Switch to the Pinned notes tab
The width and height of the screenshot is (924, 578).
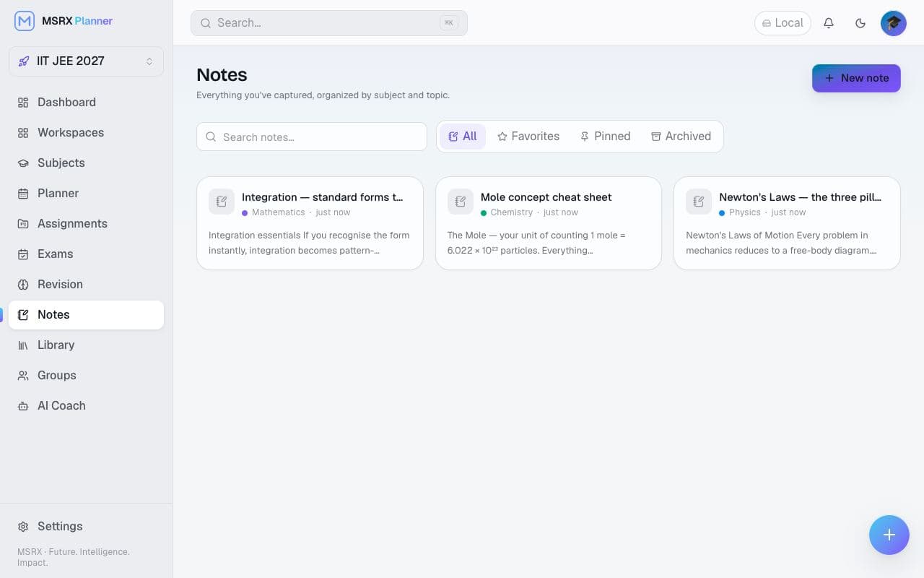click(605, 137)
